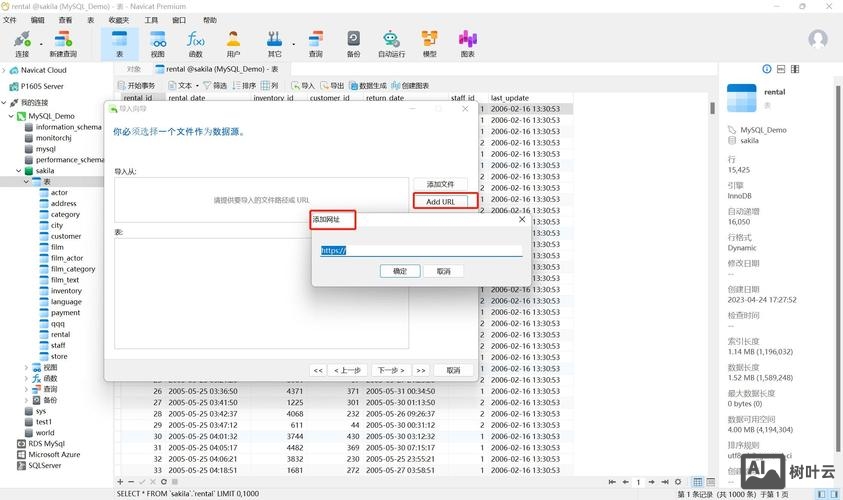Screen dimensions: 843x500
Task: Click the 确定 button in the 添加网址 dialog
Action: (400, 271)
